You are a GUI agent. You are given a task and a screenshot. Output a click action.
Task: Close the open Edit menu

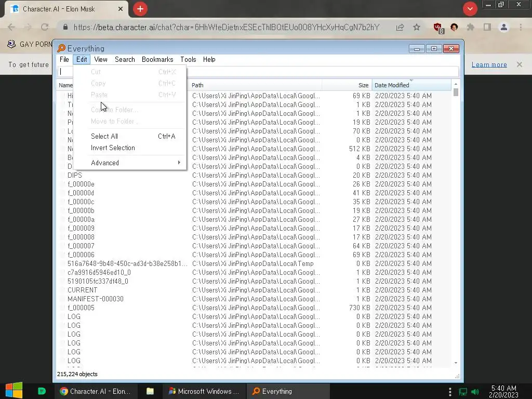[x=82, y=59]
